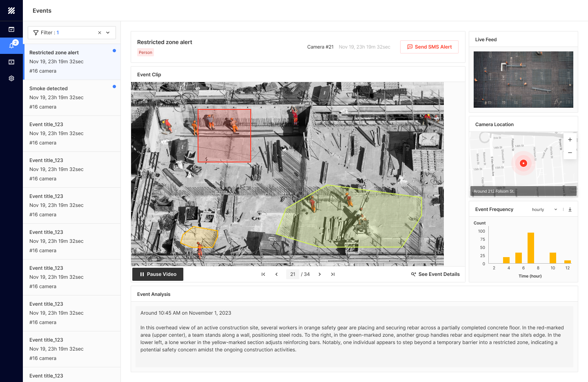This screenshot has width=588, height=382.
Task: Open See Event Details
Action: 435,274
